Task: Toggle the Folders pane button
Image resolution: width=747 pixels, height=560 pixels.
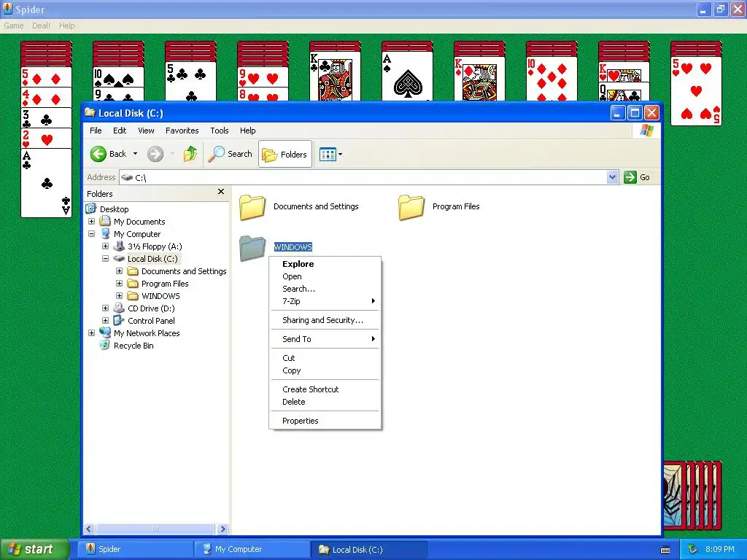Action: click(x=285, y=154)
